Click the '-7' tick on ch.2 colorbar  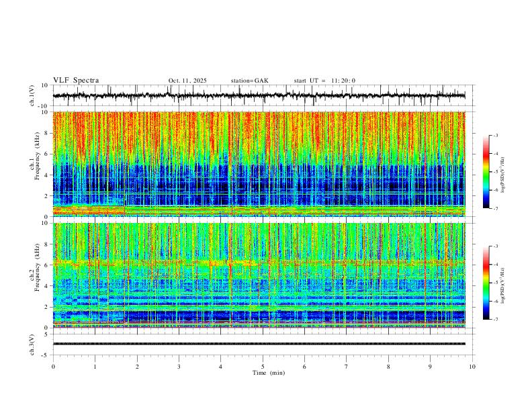496,320
